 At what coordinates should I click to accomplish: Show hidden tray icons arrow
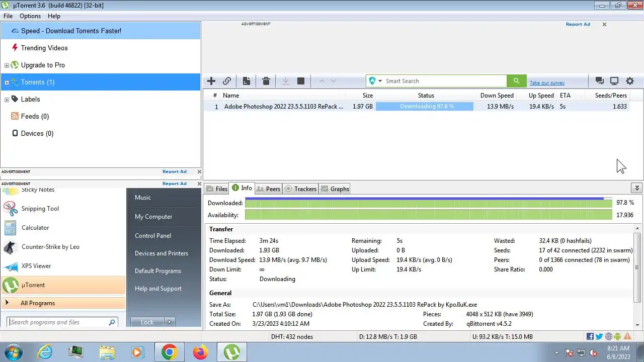556,352
